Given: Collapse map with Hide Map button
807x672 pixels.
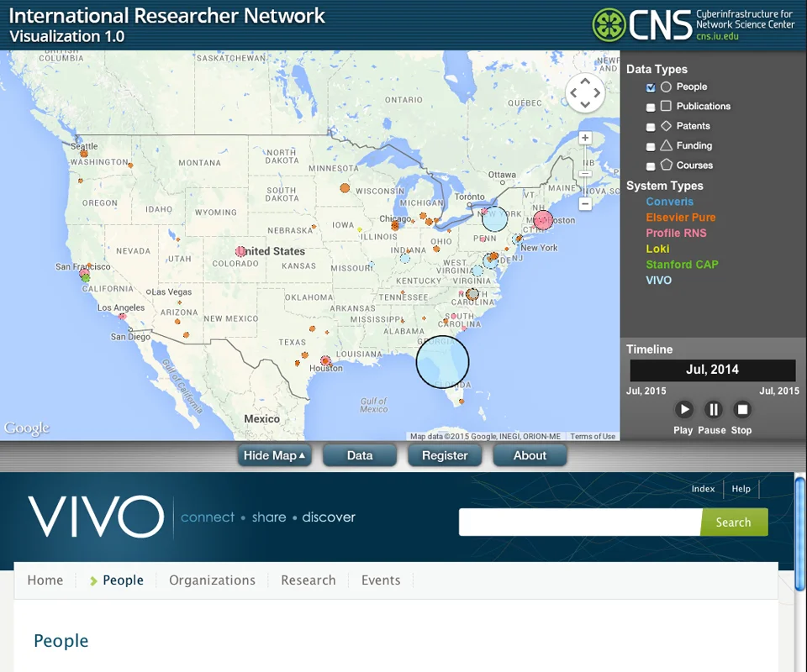Looking at the screenshot, I should point(274,455).
